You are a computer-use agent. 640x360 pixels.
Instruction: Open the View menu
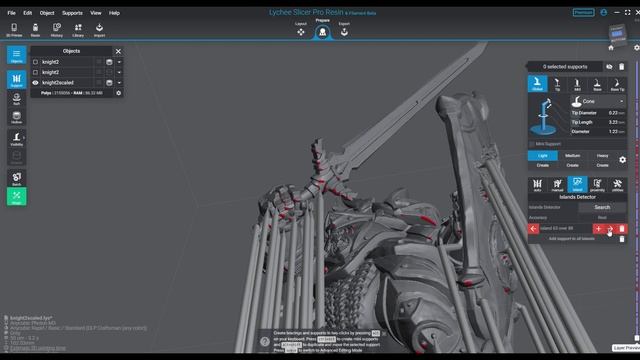pos(96,13)
